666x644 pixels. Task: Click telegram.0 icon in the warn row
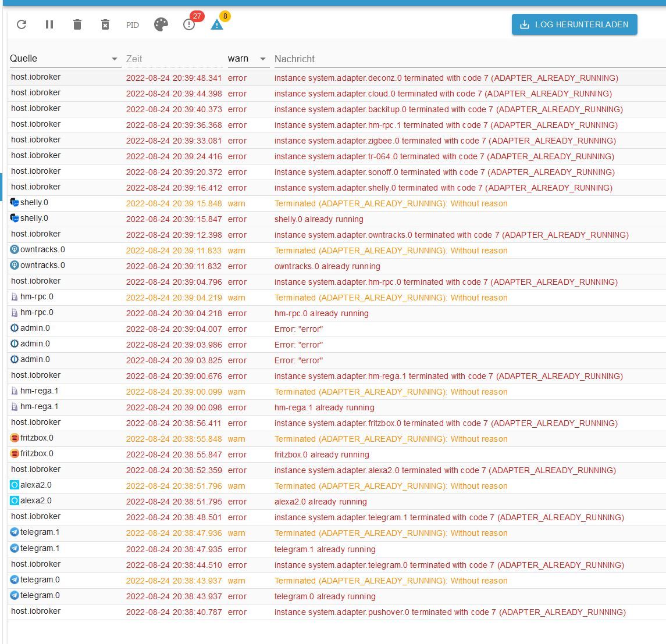(15, 579)
